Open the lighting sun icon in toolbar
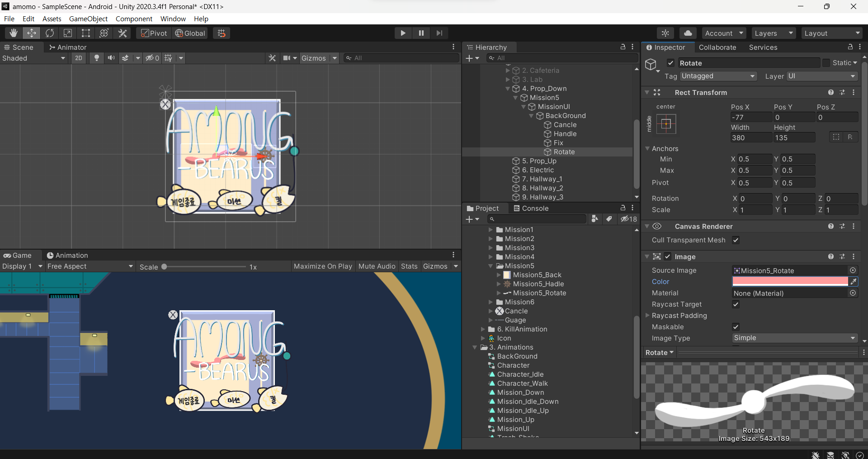The width and height of the screenshot is (868, 459). [x=665, y=33]
